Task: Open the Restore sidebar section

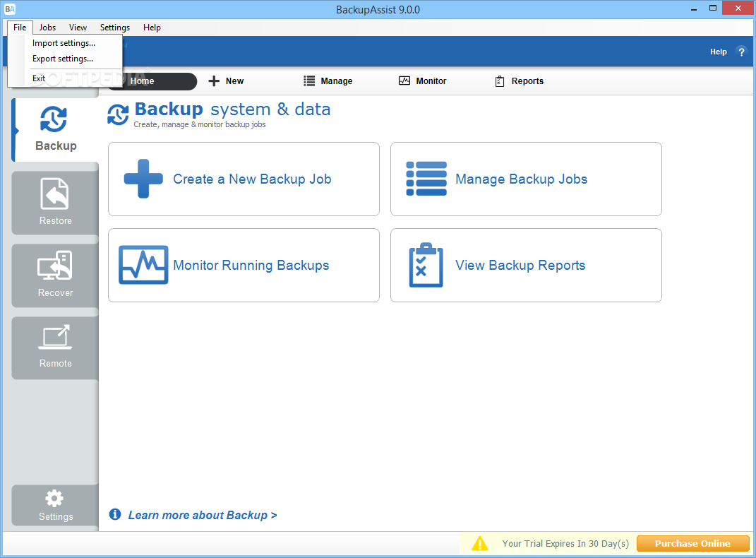Action: coord(56,203)
